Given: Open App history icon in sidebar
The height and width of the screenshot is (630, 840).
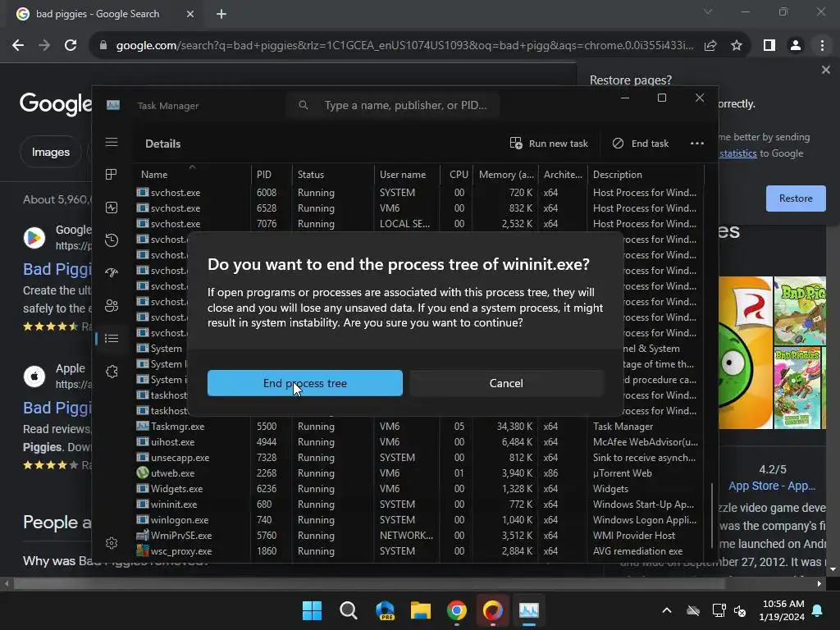Looking at the screenshot, I should coord(112,240).
